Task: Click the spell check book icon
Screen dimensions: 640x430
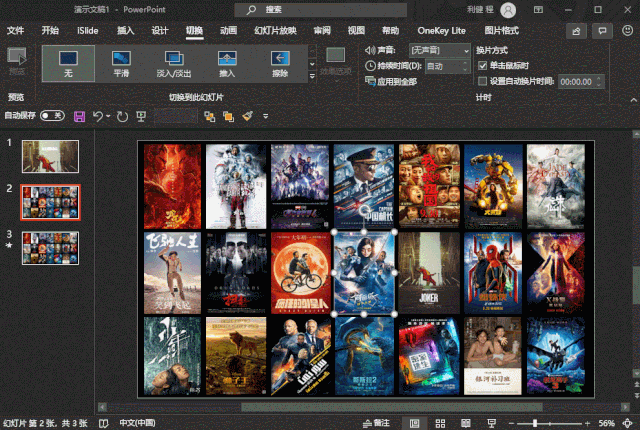Action: 104,423
